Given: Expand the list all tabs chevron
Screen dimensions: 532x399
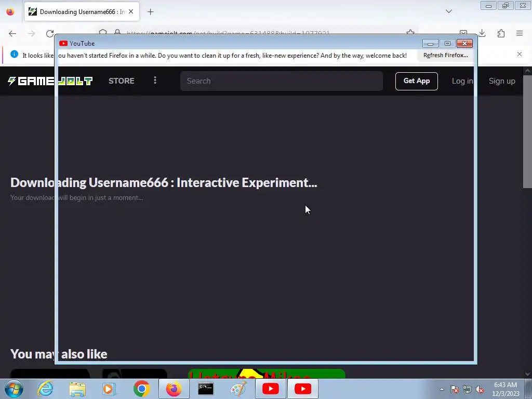Looking at the screenshot, I should (449, 11).
